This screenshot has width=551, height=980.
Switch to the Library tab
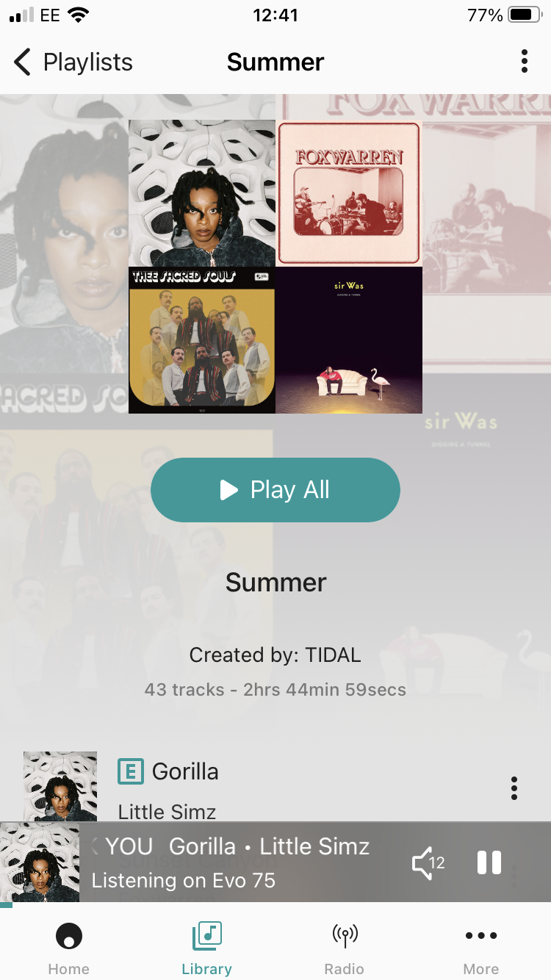pos(206,949)
